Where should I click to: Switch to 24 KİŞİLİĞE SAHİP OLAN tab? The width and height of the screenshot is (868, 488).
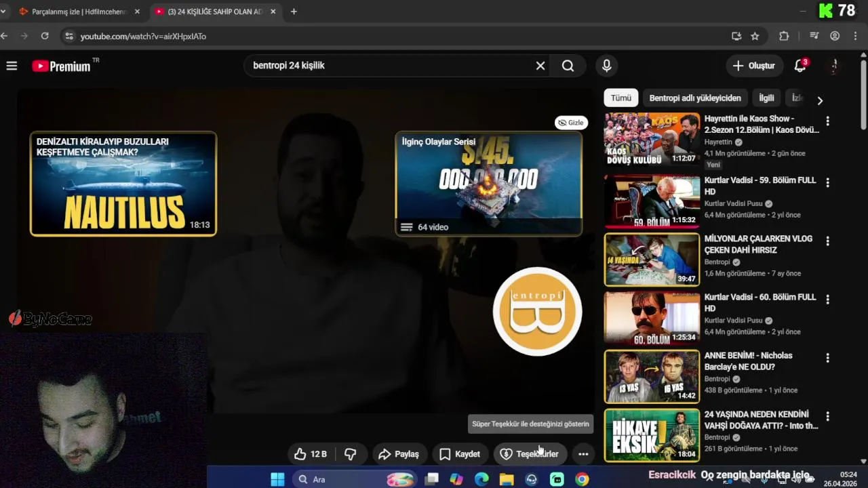pos(214,12)
